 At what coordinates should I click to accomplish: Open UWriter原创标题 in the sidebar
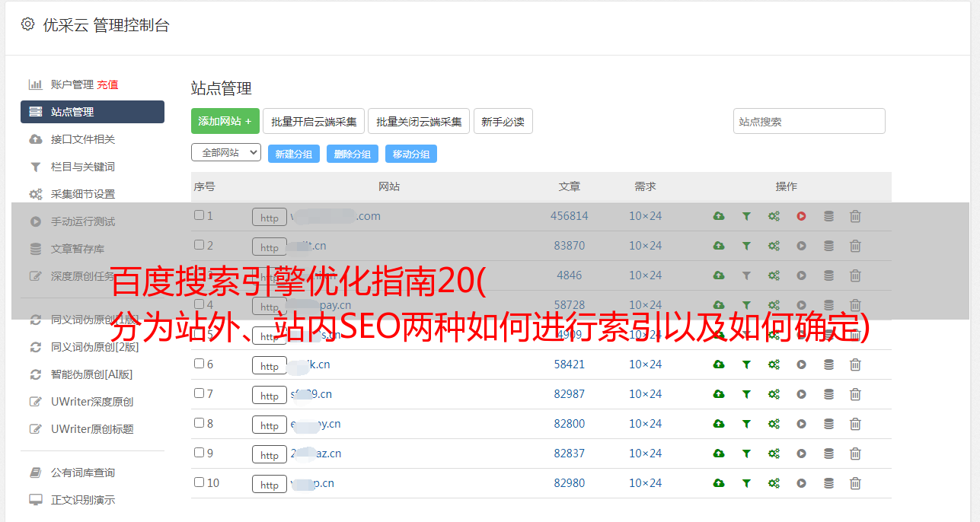92,429
